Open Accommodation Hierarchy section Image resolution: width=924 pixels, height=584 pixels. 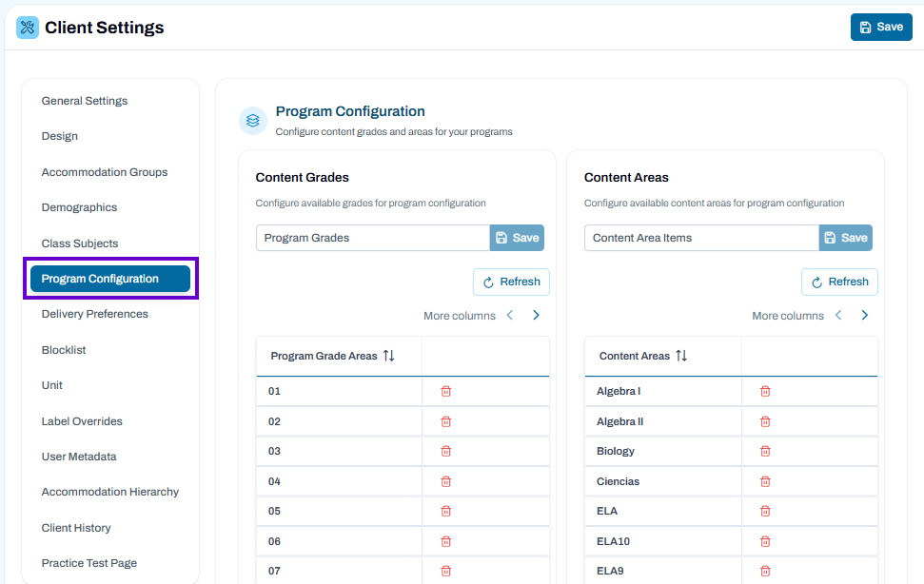[110, 492]
